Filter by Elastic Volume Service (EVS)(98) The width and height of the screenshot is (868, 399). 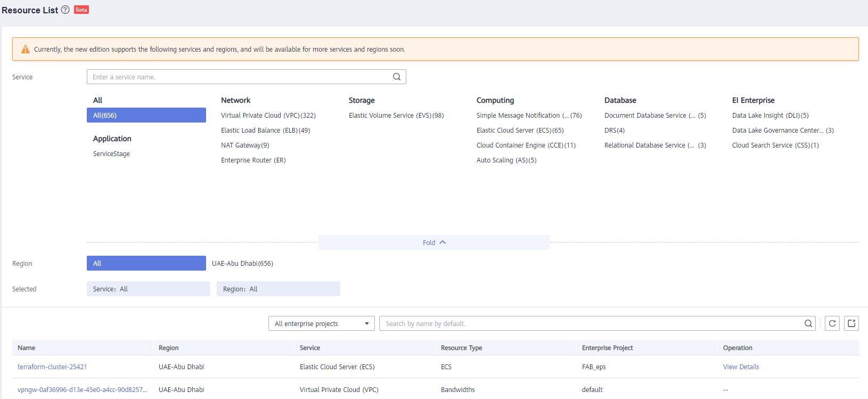[x=396, y=115]
